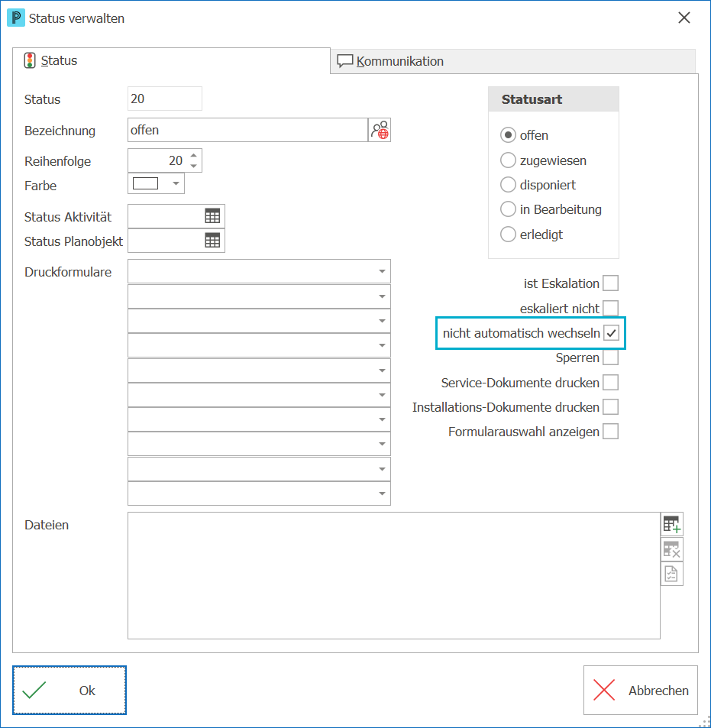Open the translation icon next to Bezeichnung

[380, 130]
